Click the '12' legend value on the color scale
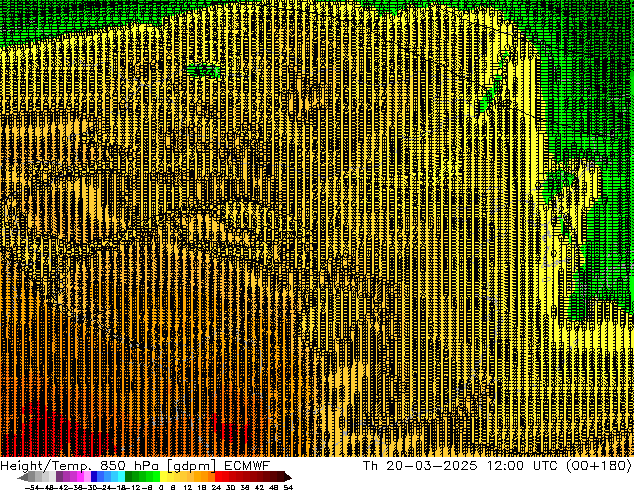Viewport: 634px width, 490px height. point(188,487)
